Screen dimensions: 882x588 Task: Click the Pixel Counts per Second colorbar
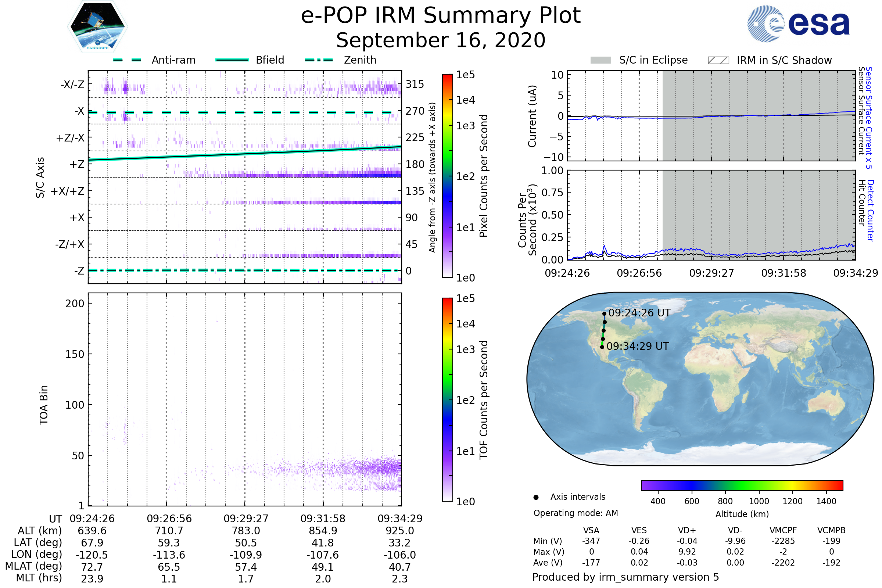pos(447,176)
